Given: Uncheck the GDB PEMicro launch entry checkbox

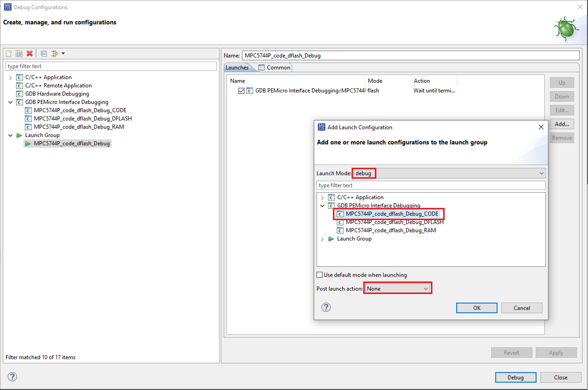Looking at the screenshot, I should [x=241, y=91].
